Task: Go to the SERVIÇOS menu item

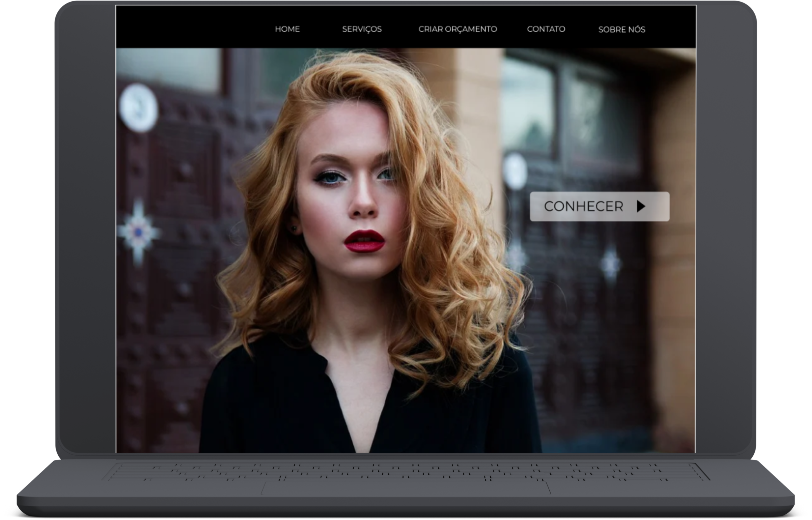Action: tap(362, 29)
